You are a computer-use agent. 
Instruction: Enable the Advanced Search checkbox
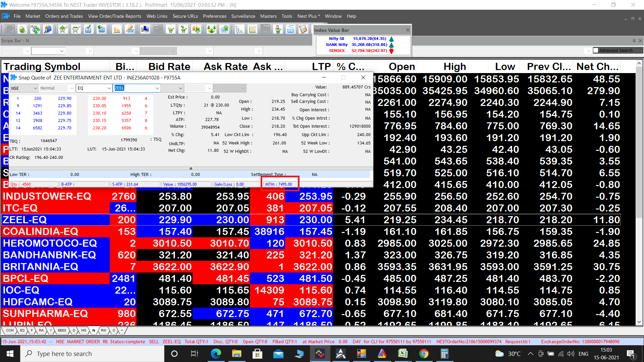coord(596,50)
